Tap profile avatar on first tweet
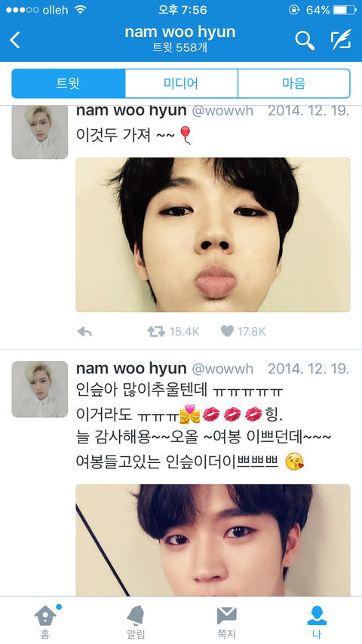 [40, 132]
